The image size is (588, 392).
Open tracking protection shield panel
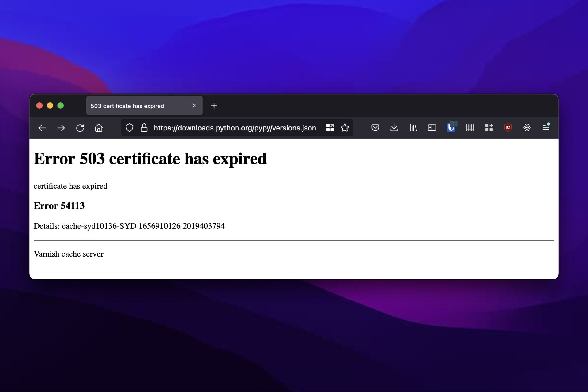click(130, 128)
